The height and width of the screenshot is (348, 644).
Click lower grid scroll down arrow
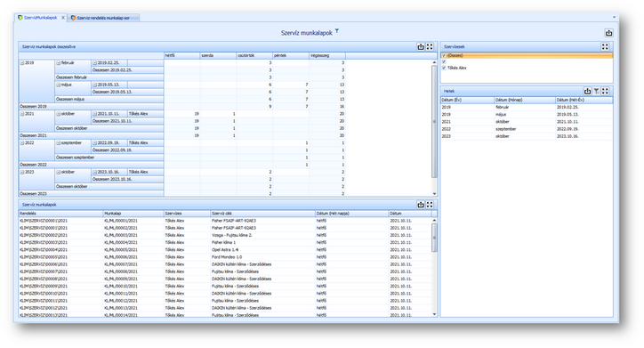[x=435, y=314]
